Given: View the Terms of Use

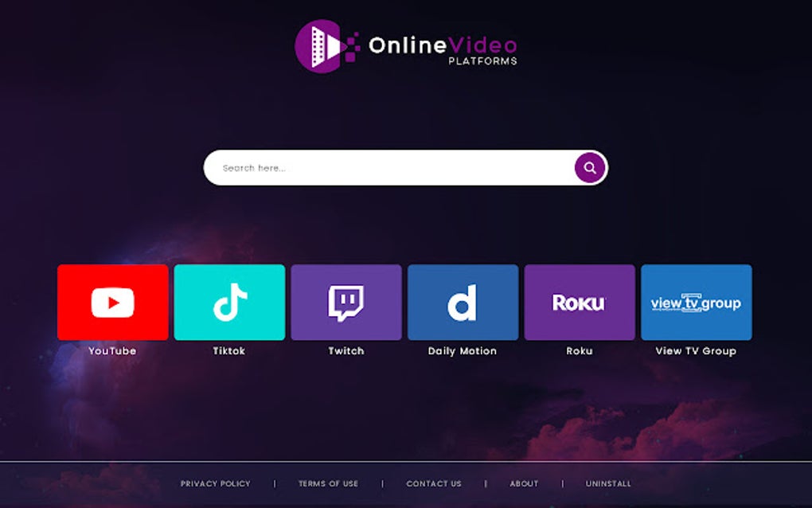Looking at the screenshot, I should 328,483.
